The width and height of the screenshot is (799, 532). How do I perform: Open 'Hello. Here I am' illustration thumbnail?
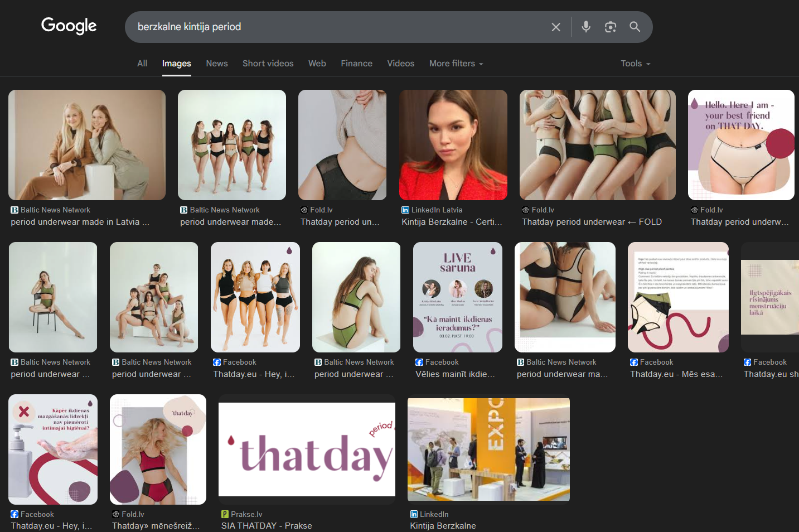pos(741,145)
